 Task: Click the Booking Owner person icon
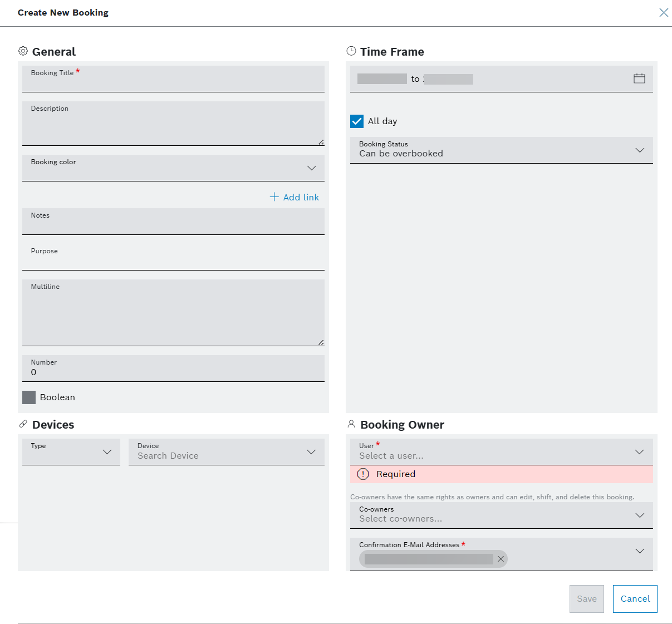(x=351, y=424)
